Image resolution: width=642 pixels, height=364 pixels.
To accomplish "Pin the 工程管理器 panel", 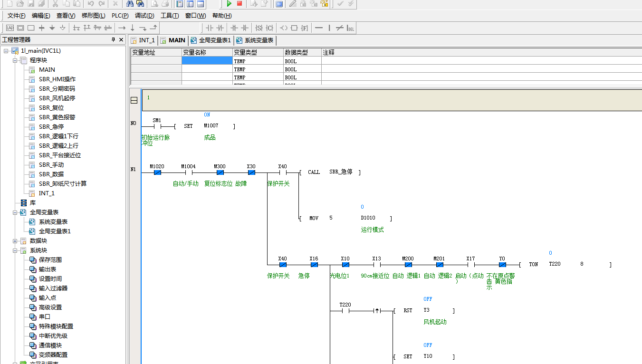I will pyautogui.click(x=113, y=39).
